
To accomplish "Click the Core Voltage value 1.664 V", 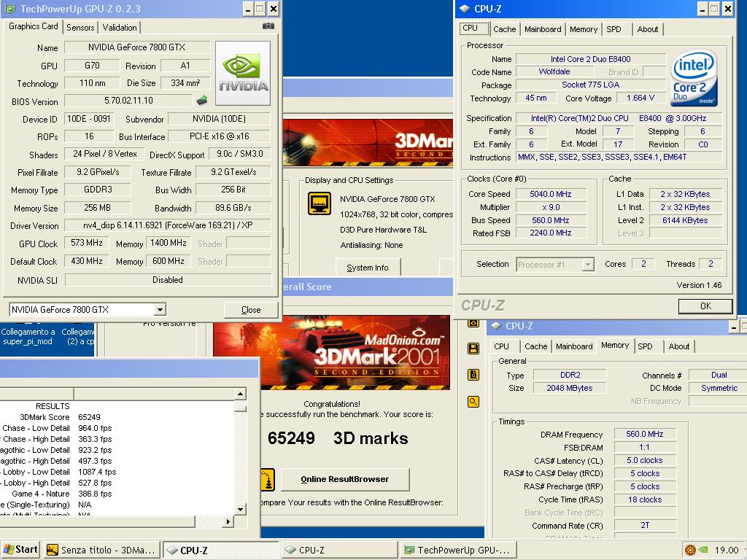I will (x=640, y=98).
